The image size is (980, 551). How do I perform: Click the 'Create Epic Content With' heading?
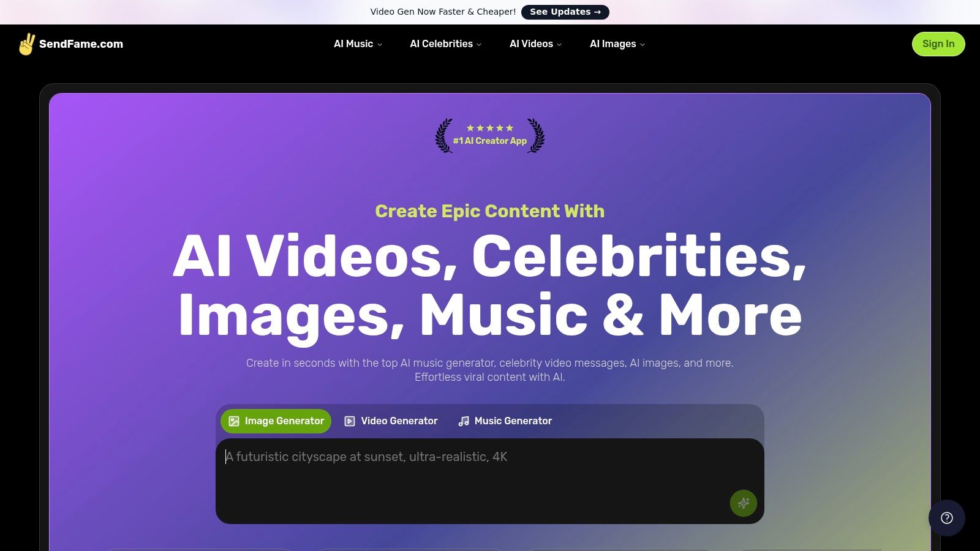490,211
